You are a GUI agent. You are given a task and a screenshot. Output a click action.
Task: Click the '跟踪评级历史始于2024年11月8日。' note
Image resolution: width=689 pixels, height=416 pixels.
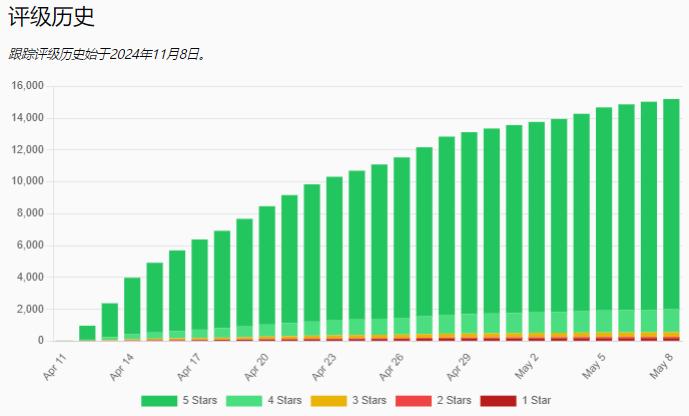point(108,54)
